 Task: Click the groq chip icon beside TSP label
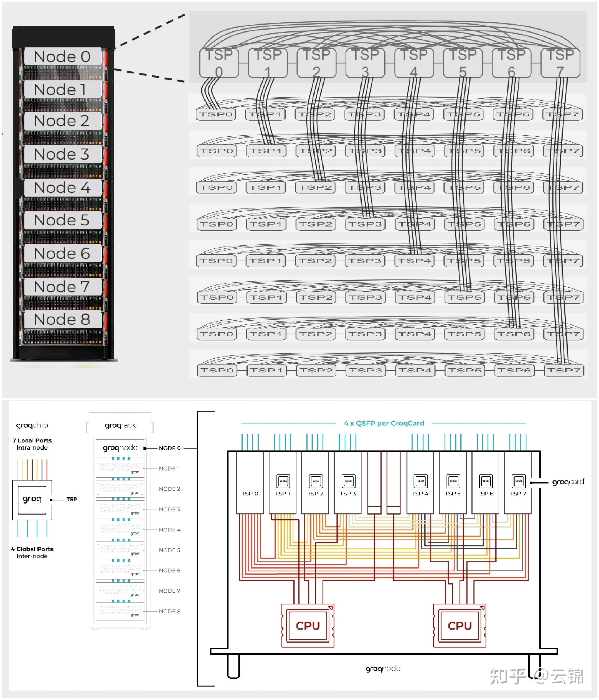(x=32, y=500)
